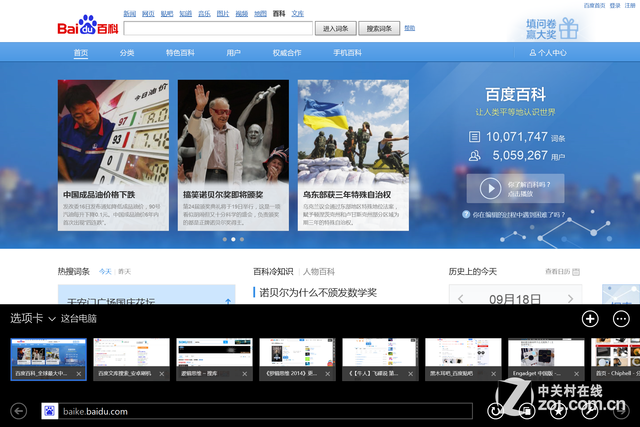
Task: Select the first carousel dot
Action: [x=224, y=239]
